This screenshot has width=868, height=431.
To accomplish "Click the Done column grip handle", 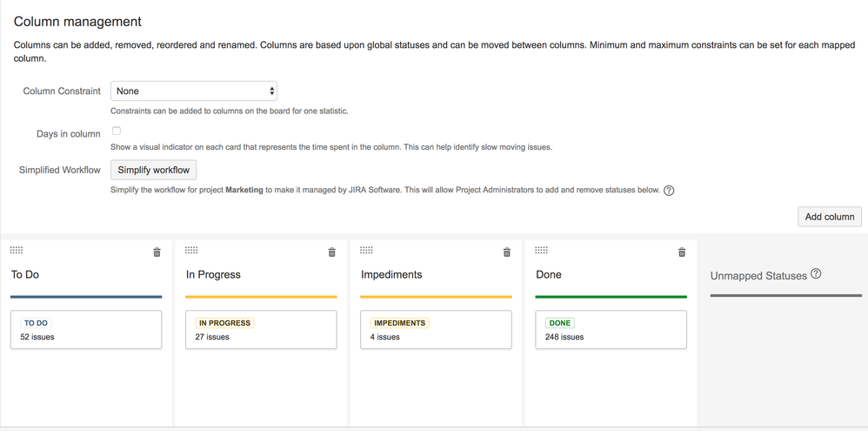I will [541, 251].
